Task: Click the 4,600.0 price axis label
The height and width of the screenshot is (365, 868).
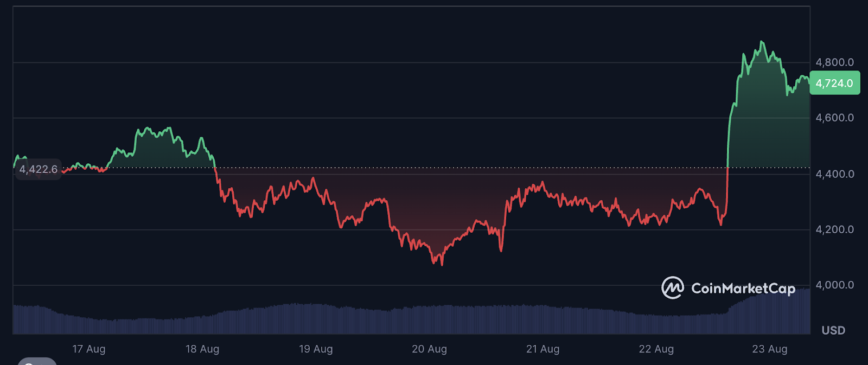Action: pyautogui.click(x=834, y=118)
